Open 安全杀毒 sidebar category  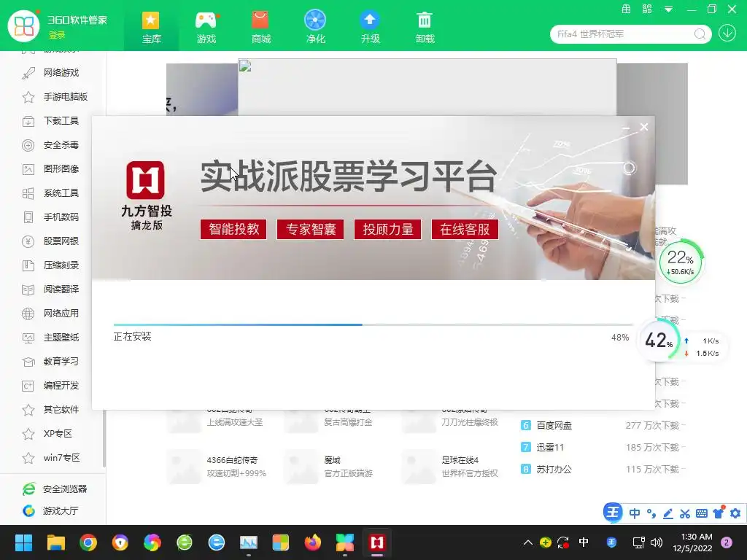click(x=51, y=145)
